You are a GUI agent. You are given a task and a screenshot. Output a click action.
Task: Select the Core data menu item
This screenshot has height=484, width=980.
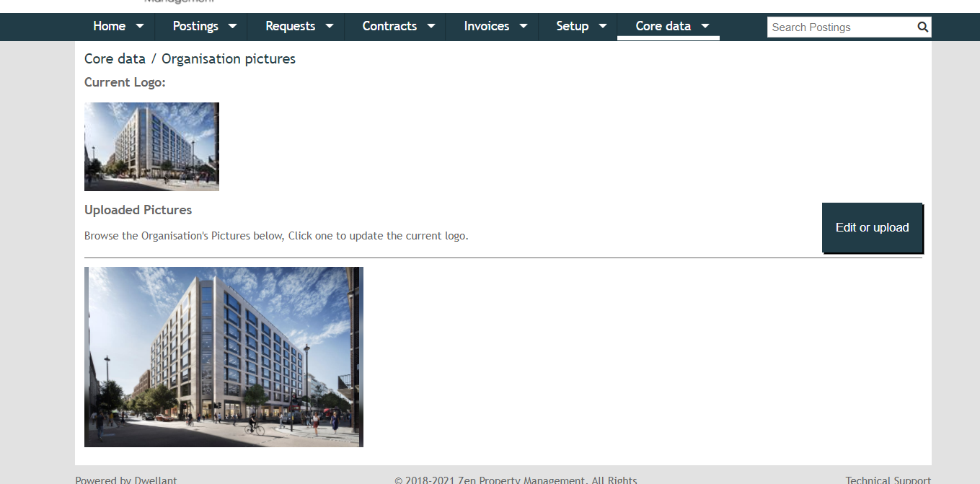point(663,26)
